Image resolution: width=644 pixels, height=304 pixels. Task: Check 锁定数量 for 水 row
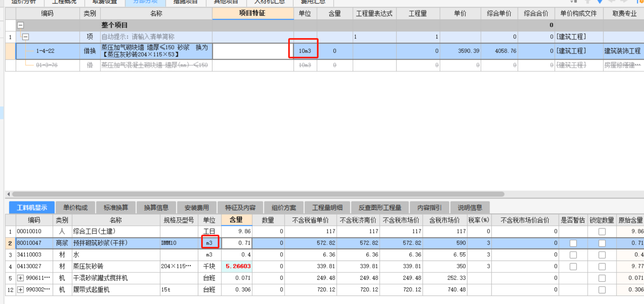(x=602, y=255)
